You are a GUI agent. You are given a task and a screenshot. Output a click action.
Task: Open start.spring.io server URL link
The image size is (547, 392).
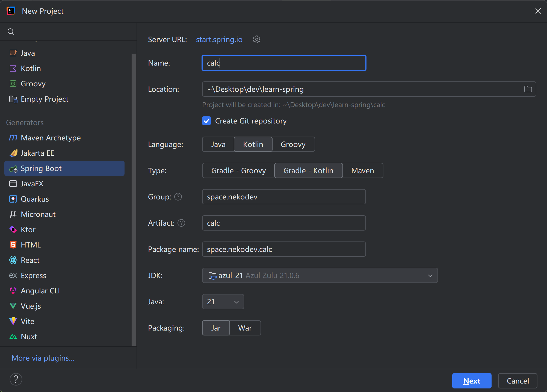[219, 39]
